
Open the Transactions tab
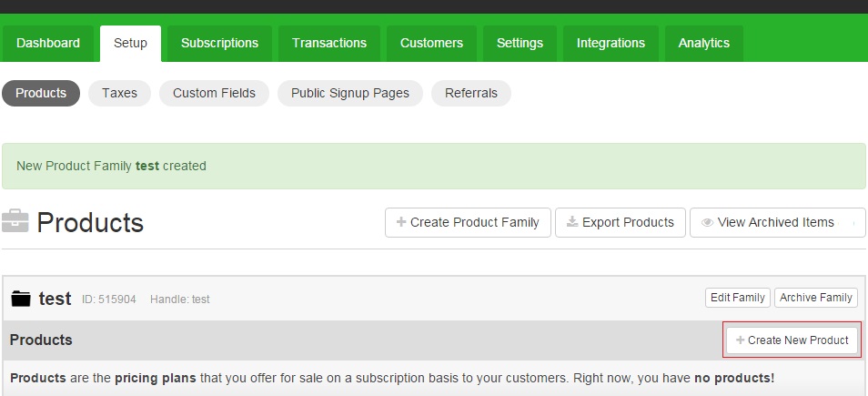(329, 43)
